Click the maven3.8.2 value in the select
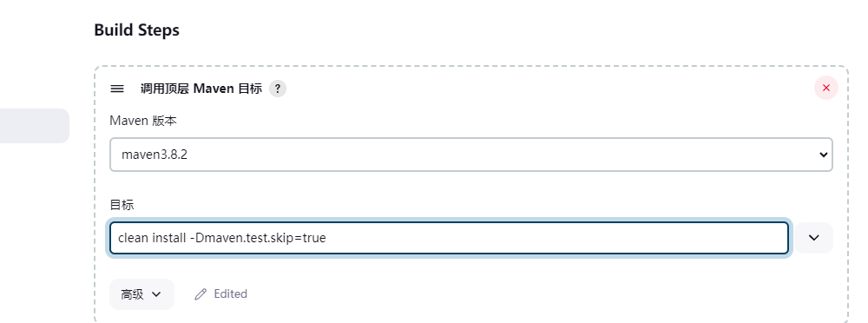Viewport: 868px width, 323px height. pos(155,155)
